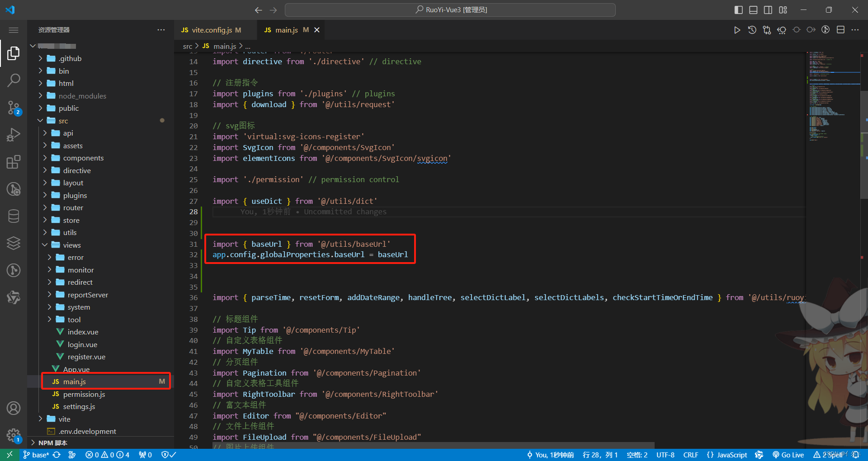
Task: Start the Go Live server from the status bar
Action: [788, 455]
